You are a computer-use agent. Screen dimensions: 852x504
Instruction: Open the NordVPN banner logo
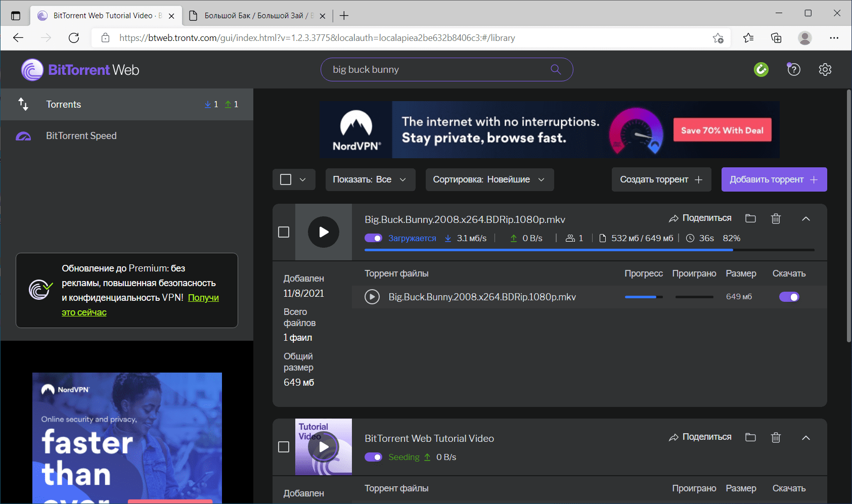coord(356,130)
